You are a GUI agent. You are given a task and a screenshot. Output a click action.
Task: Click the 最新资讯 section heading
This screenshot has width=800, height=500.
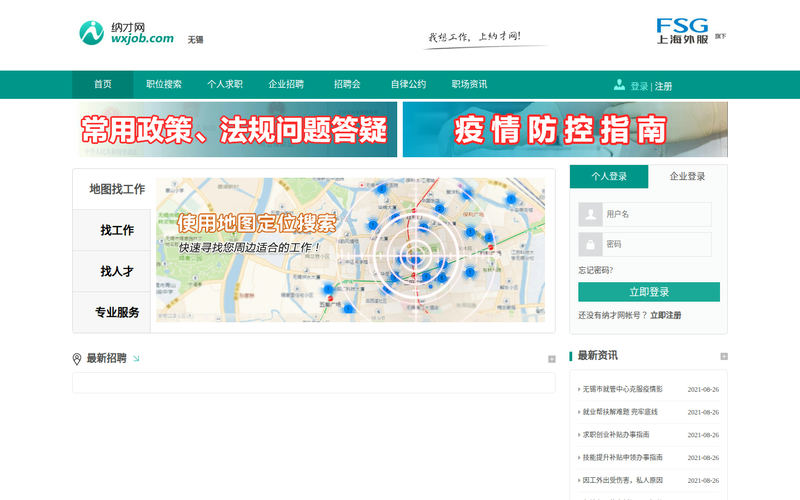597,356
